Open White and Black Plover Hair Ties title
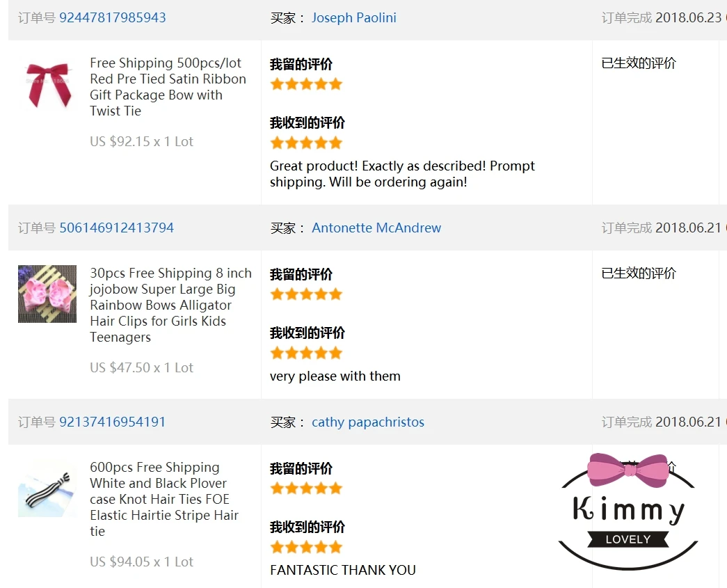 [164, 499]
